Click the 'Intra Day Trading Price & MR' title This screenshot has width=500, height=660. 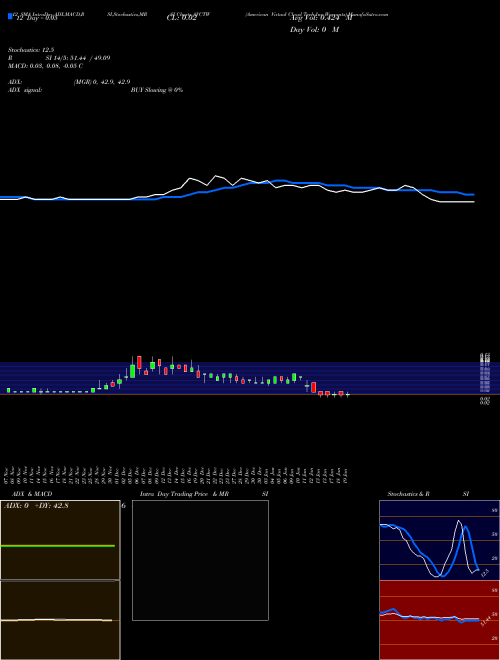[184, 494]
